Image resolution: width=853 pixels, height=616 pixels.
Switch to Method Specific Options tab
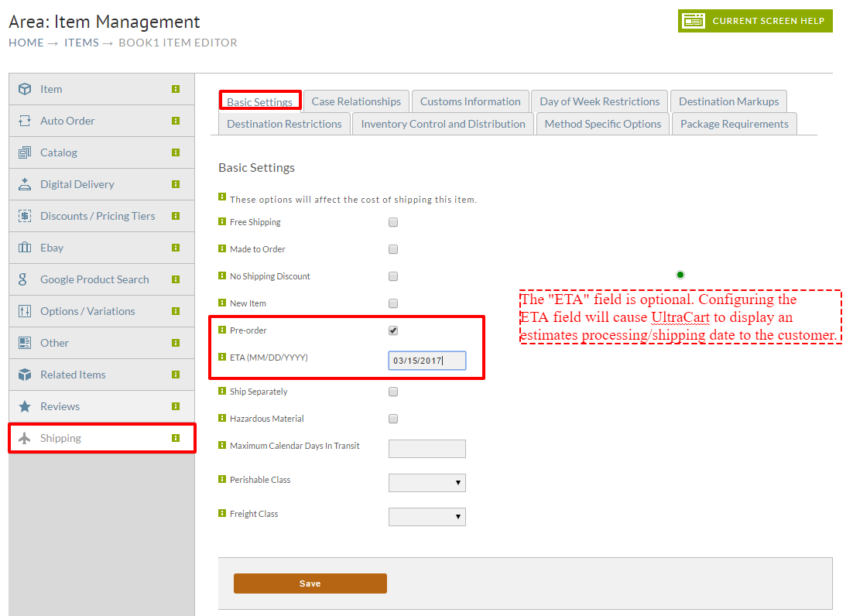(603, 124)
